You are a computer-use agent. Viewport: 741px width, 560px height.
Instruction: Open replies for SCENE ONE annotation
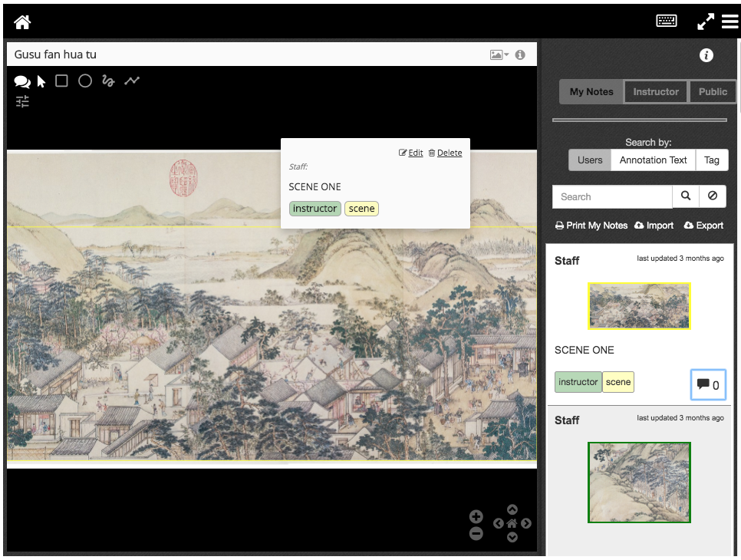708,384
